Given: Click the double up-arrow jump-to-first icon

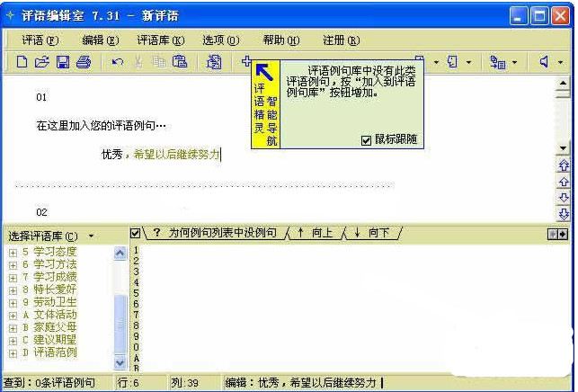Looking at the screenshot, I should coord(564,165).
